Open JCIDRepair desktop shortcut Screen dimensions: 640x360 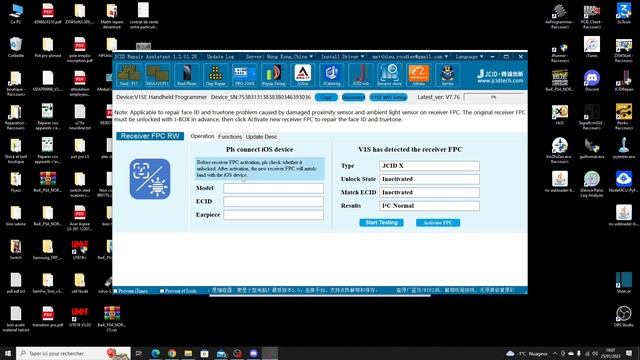[624, 80]
